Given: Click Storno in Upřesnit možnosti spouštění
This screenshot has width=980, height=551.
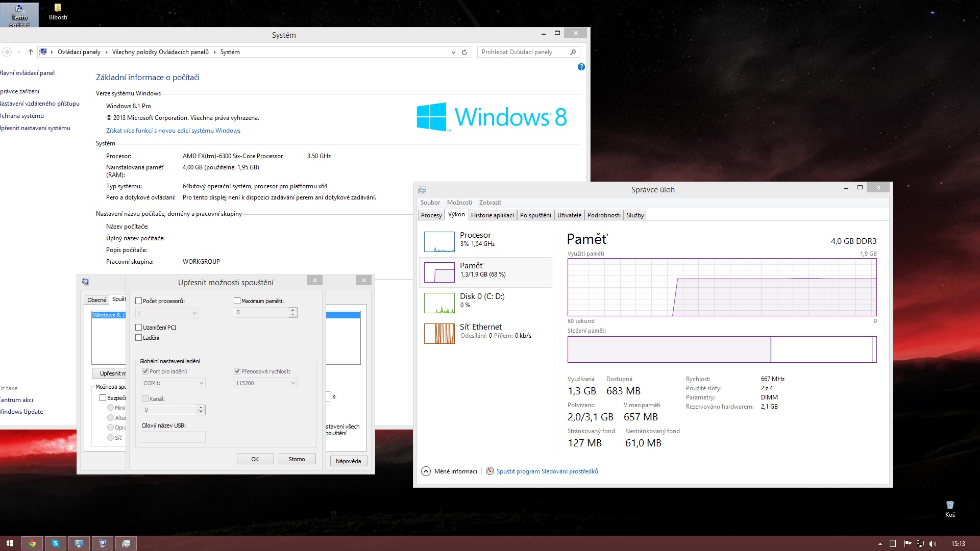Looking at the screenshot, I should tap(297, 459).
